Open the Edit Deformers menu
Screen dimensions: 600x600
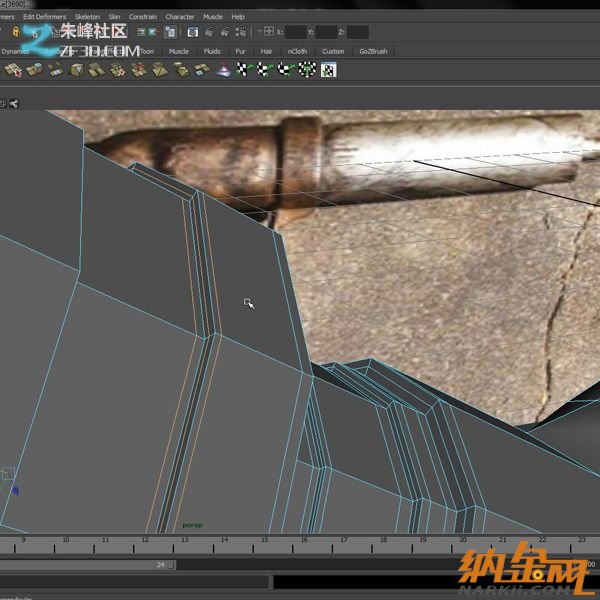[44, 17]
